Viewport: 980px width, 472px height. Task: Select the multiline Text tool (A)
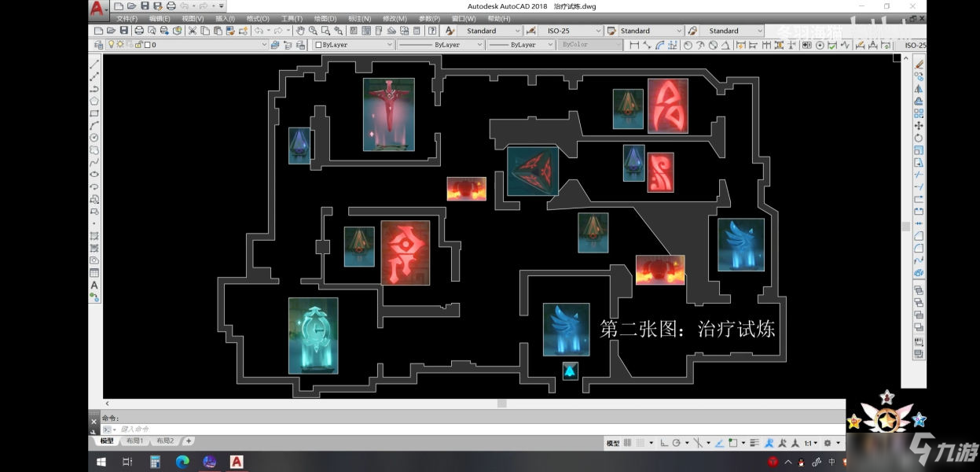coord(94,285)
